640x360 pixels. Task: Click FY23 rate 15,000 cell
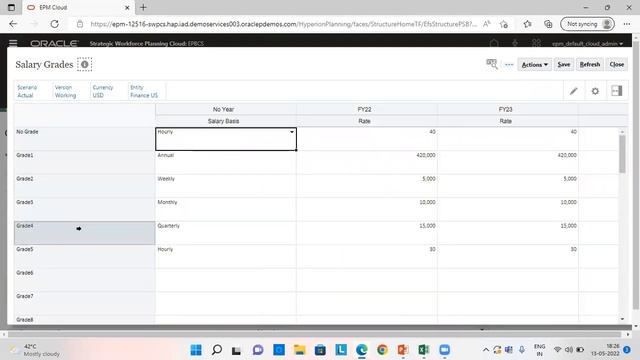pos(508,233)
